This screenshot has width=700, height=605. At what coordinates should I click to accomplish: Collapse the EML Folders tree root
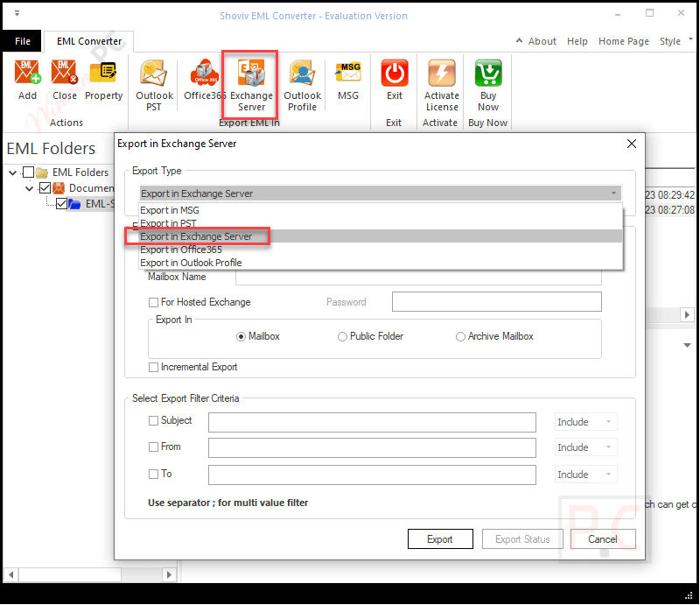13,173
